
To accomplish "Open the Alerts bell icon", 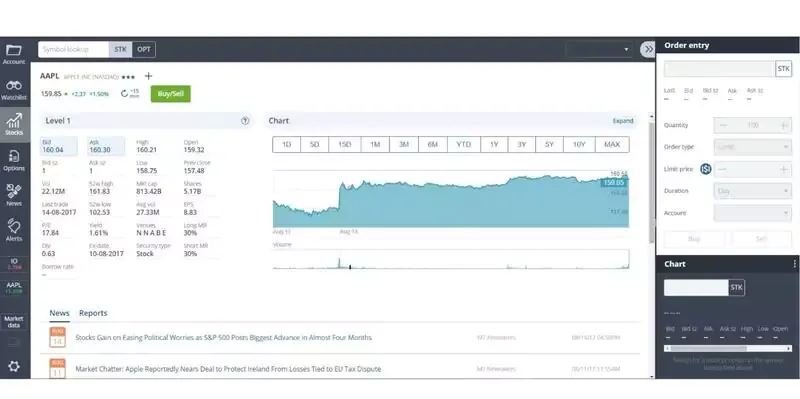I will [14, 230].
